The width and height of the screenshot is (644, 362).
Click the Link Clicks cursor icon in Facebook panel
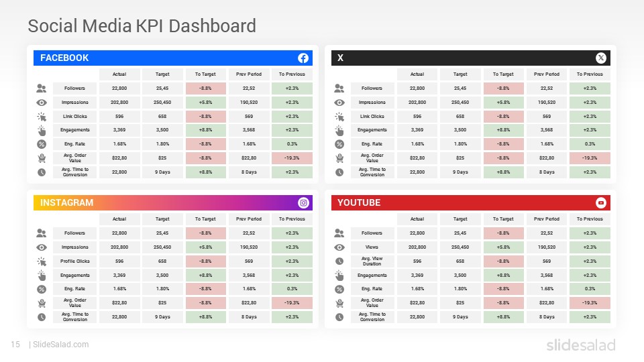click(42, 117)
